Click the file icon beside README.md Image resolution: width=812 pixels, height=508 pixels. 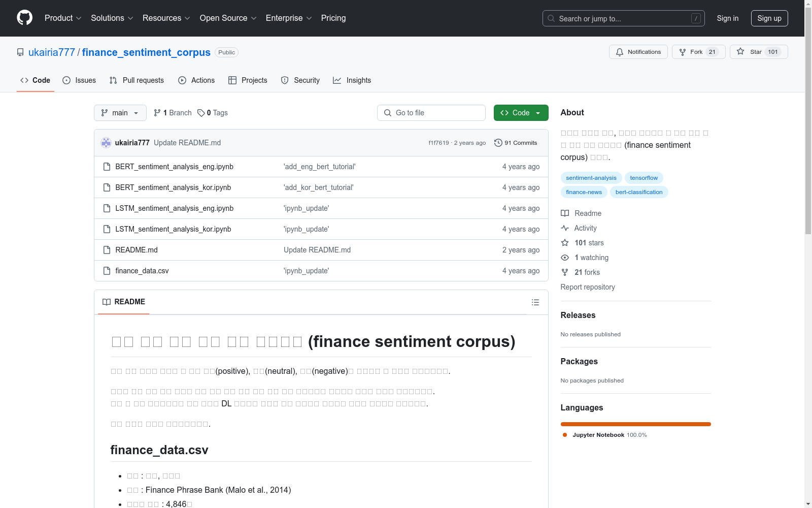tap(107, 250)
